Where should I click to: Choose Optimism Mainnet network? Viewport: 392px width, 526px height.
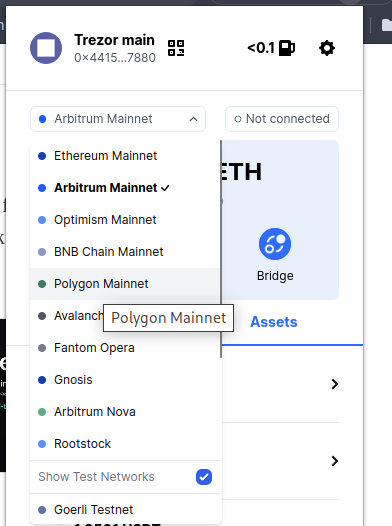point(124,220)
